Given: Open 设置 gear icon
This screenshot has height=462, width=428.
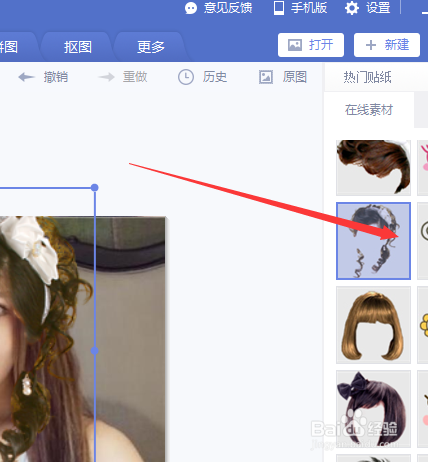Looking at the screenshot, I should pyautogui.click(x=352, y=8).
